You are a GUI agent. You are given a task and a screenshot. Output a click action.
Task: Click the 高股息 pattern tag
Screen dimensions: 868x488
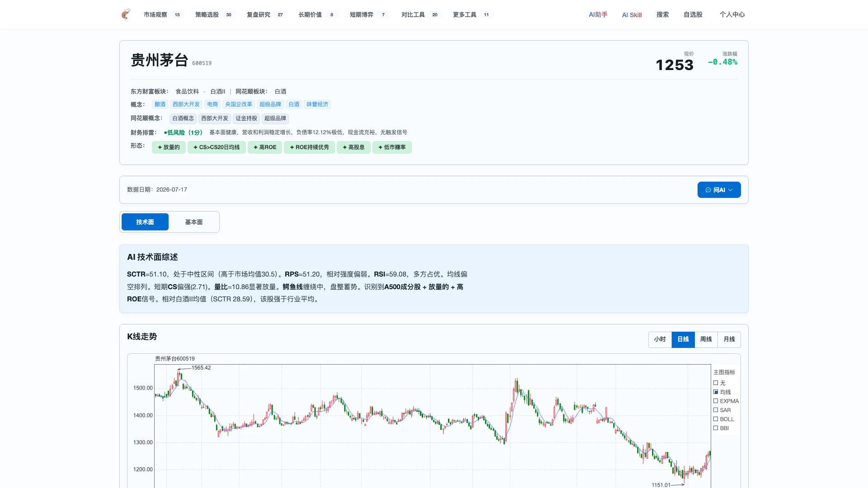pyautogui.click(x=354, y=147)
